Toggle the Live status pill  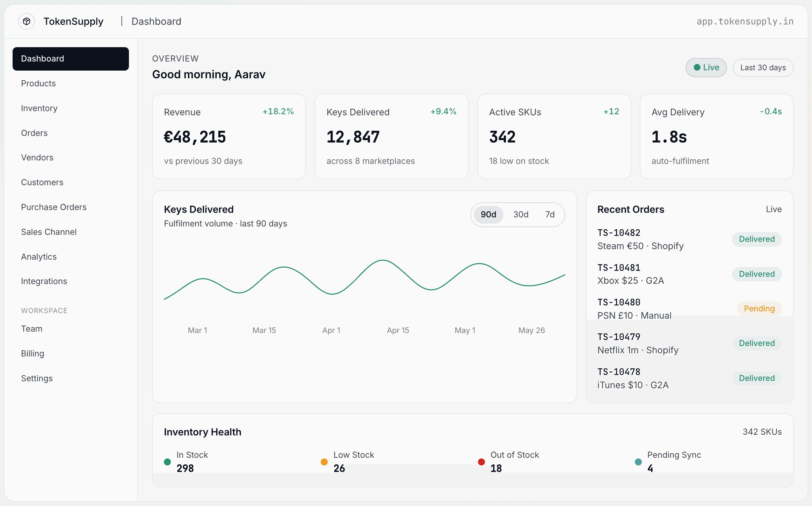pos(706,67)
